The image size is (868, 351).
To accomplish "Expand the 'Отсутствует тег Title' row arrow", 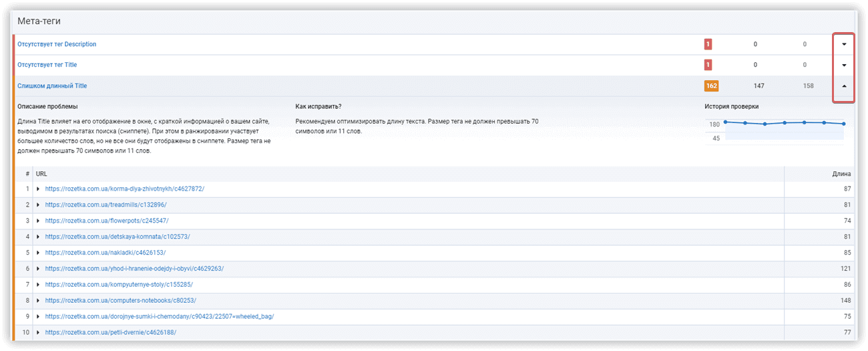I will coord(844,66).
